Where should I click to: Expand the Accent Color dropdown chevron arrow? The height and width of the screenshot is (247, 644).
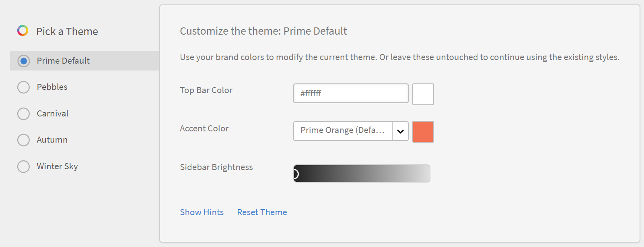[x=400, y=131]
